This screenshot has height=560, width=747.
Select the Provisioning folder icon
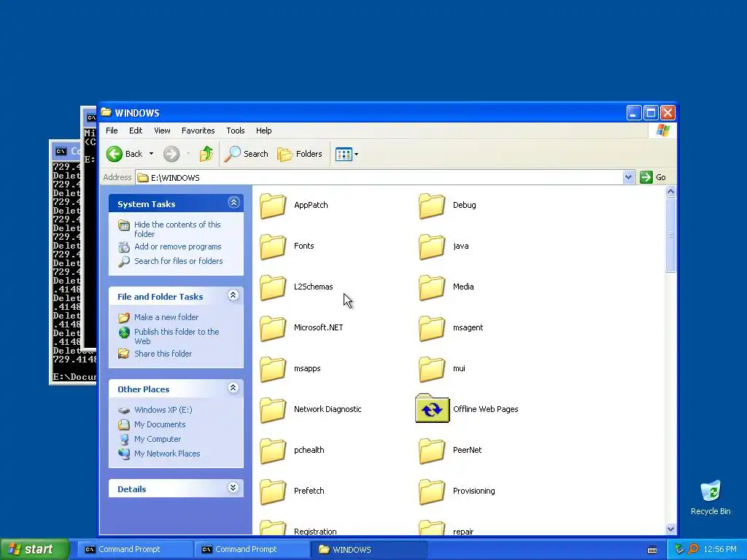coord(432,492)
